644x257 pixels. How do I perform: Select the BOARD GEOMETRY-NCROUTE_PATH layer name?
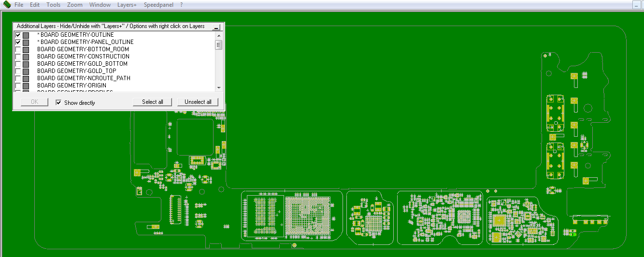click(84, 78)
